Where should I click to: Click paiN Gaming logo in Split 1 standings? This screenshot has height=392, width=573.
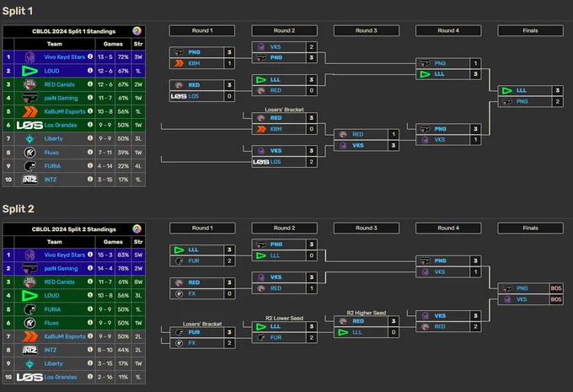pos(29,98)
